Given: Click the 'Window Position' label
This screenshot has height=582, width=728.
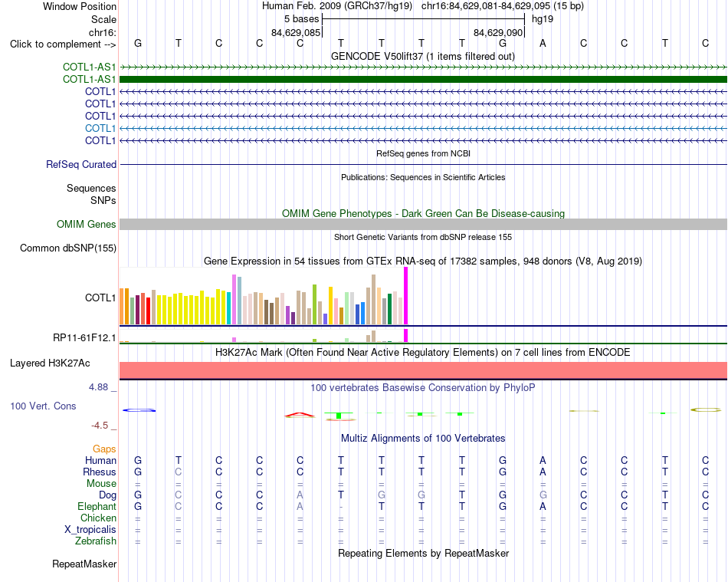Looking at the screenshot, I should tap(80, 6).
